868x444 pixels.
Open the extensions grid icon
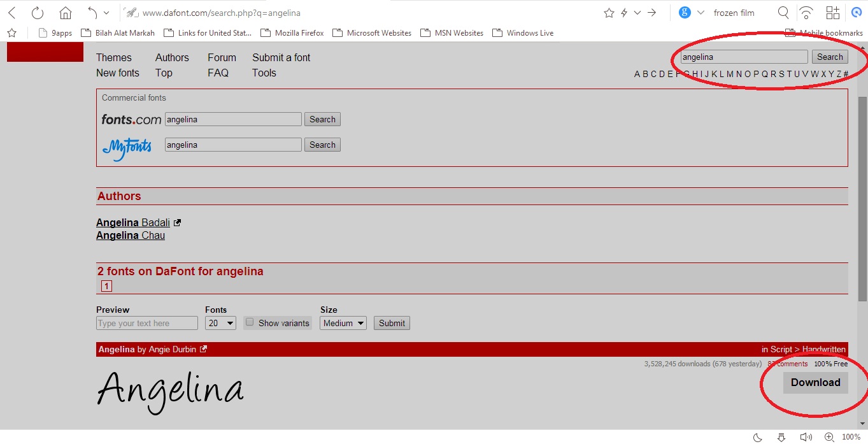click(x=832, y=13)
